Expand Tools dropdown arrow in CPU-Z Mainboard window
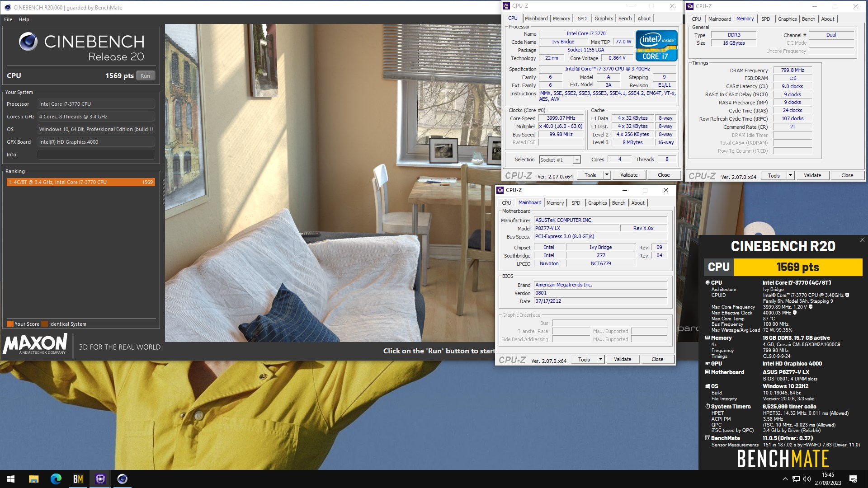 (x=601, y=360)
